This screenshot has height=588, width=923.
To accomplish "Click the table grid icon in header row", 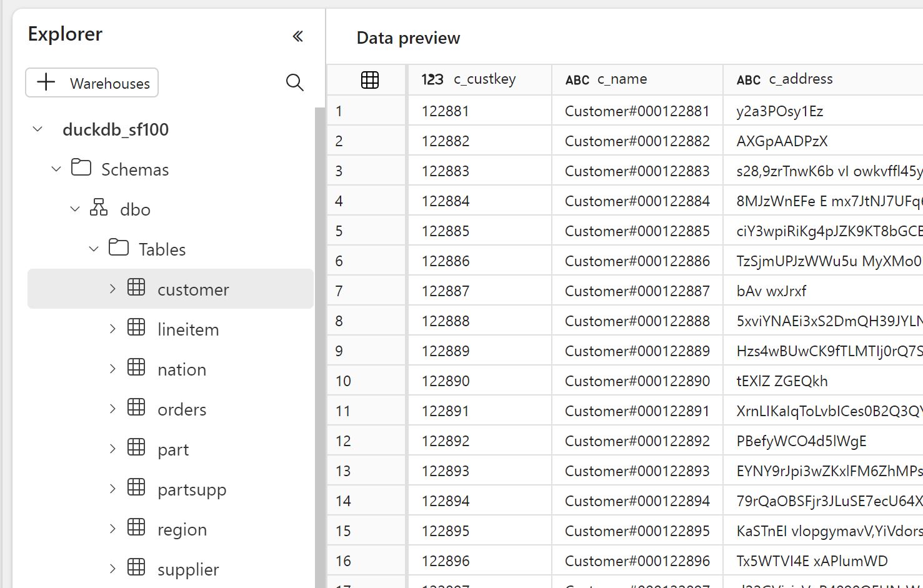I will point(369,79).
